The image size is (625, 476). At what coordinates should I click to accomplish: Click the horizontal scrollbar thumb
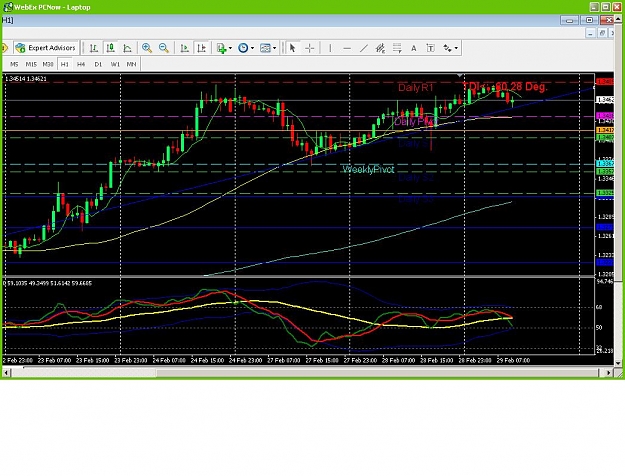point(377,373)
